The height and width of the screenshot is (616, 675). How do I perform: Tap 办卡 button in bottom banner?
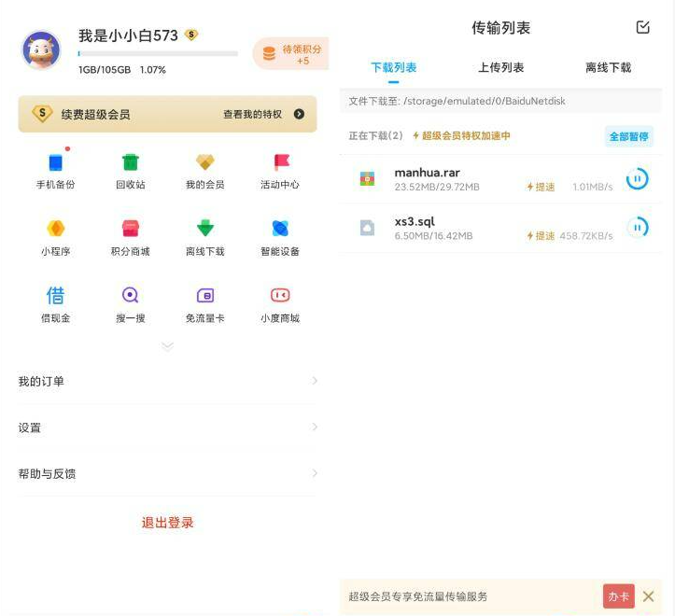click(619, 596)
